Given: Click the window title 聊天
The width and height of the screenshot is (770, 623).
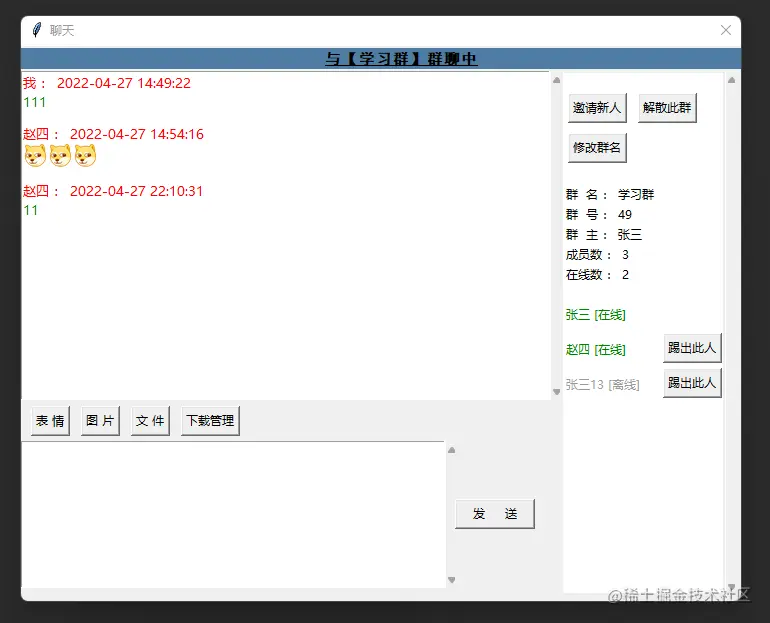Looking at the screenshot, I should click(62, 30).
